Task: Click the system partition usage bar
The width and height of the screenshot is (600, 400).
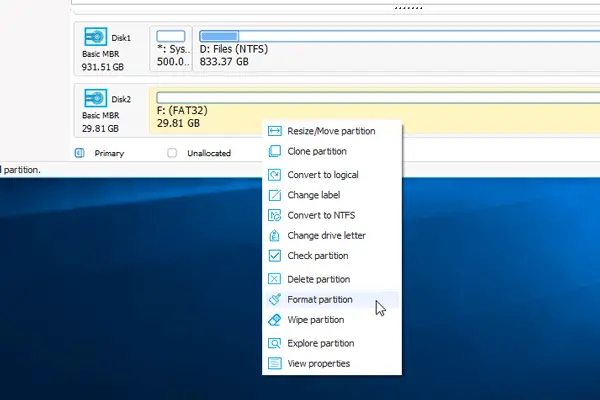Action: click(x=171, y=36)
